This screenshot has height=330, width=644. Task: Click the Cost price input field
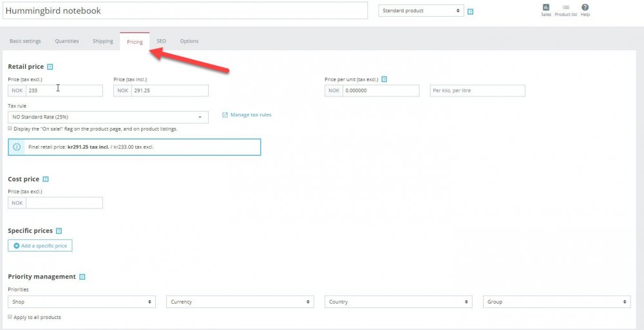click(64, 203)
